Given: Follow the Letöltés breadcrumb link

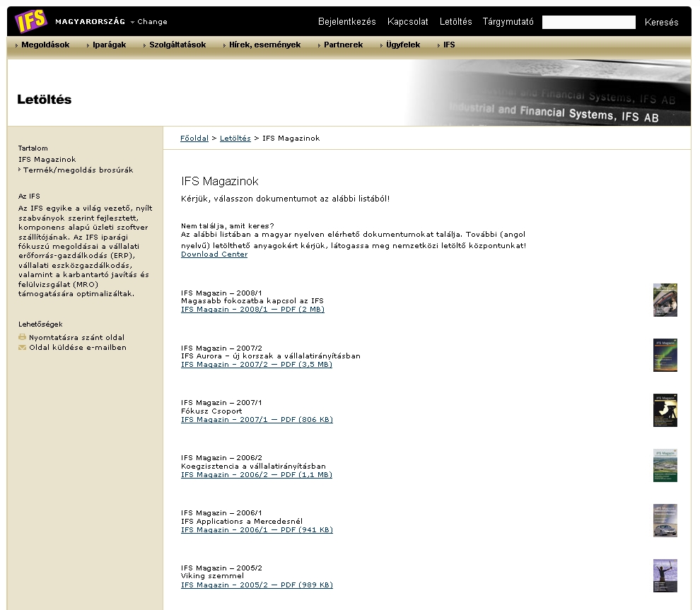Looking at the screenshot, I should pyautogui.click(x=235, y=139).
